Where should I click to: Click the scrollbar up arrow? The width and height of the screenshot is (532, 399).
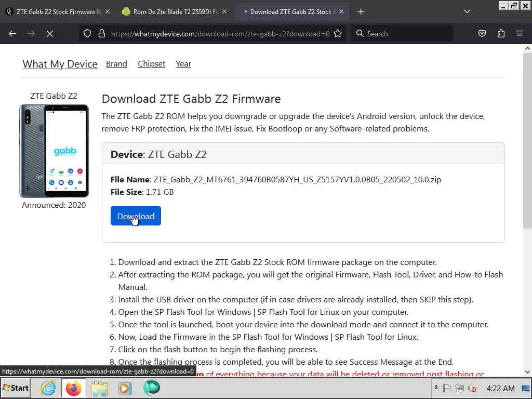pos(527,48)
